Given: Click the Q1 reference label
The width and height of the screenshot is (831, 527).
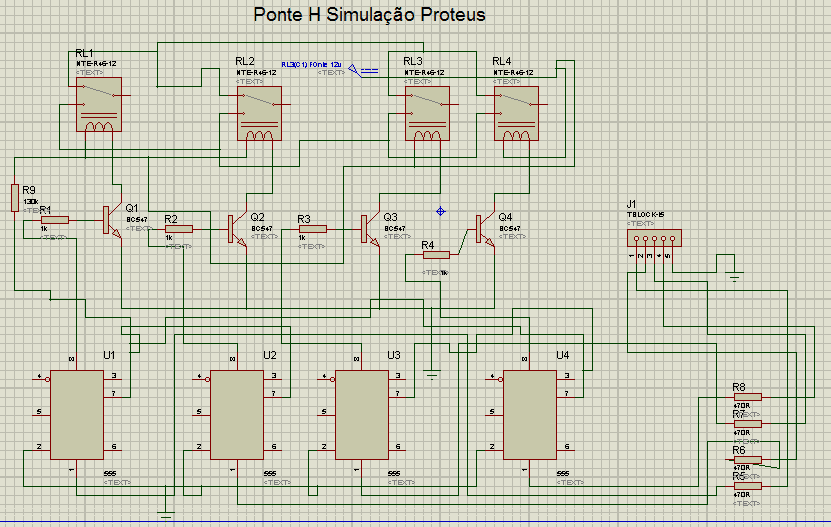Looking at the screenshot, I should tap(132, 208).
